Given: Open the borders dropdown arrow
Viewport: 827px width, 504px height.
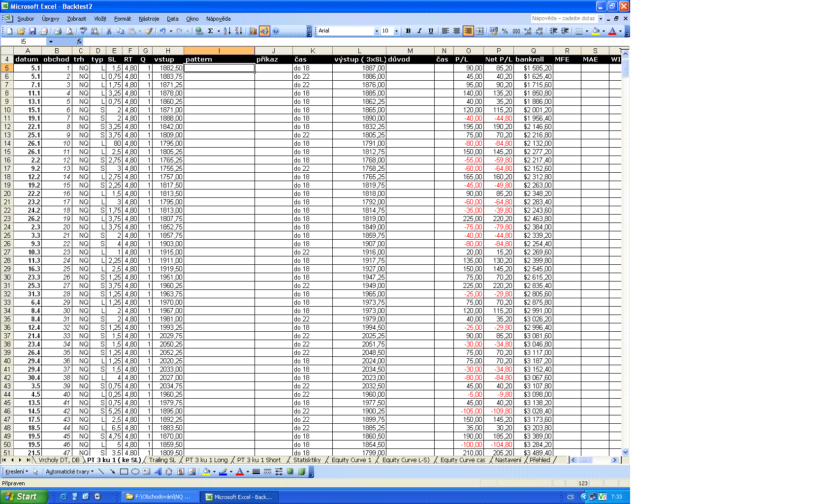Looking at the screenshot, I should [587, 31].
